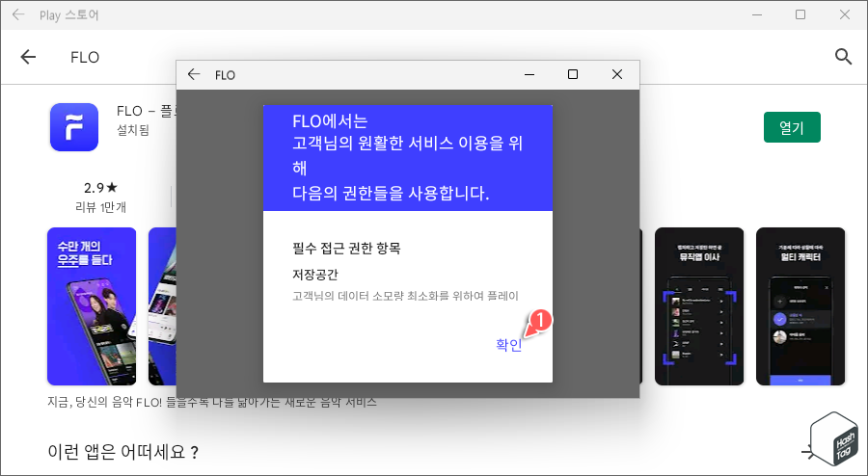Maximize the FLO app window

pyautogui.click(x=573, y=74)
